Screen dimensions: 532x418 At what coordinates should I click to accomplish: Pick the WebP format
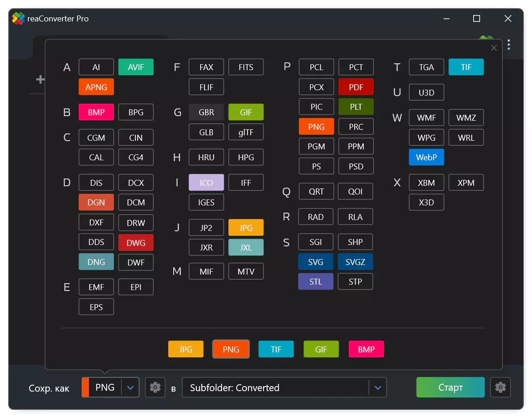(x=426, y=157)
